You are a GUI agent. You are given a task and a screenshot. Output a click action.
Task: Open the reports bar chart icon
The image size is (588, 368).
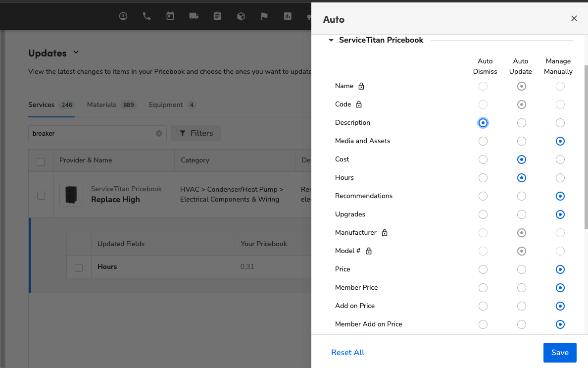(288, 16)
